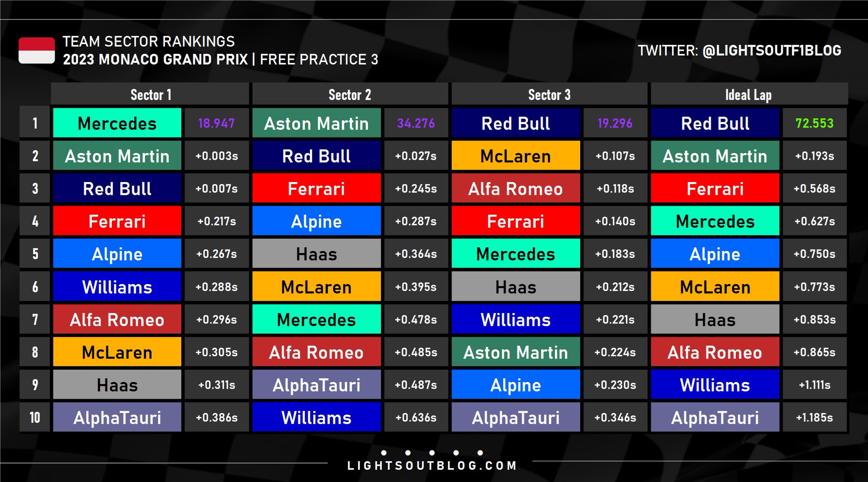
Task: Select the Sector 1 column header
Action: (x=150, y=94)
